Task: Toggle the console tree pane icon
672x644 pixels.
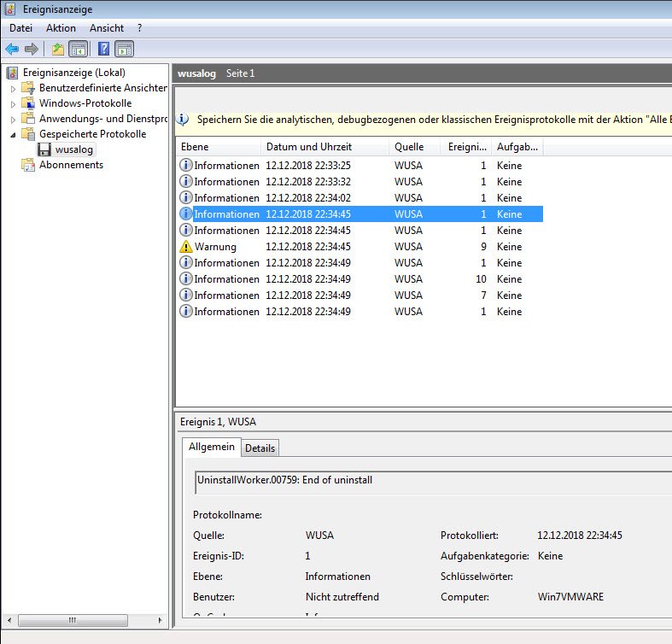Action: click(x=78, y=49)
